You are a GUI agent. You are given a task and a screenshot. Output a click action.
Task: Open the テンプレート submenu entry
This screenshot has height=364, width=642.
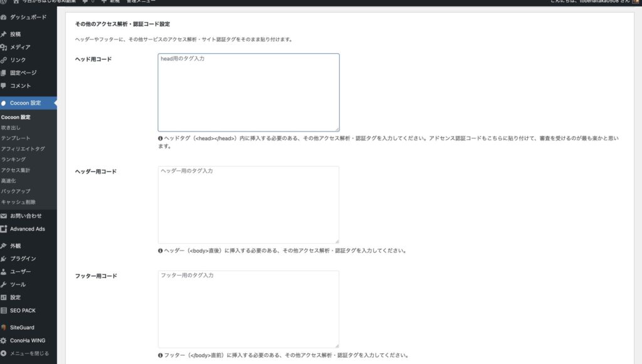16,138
